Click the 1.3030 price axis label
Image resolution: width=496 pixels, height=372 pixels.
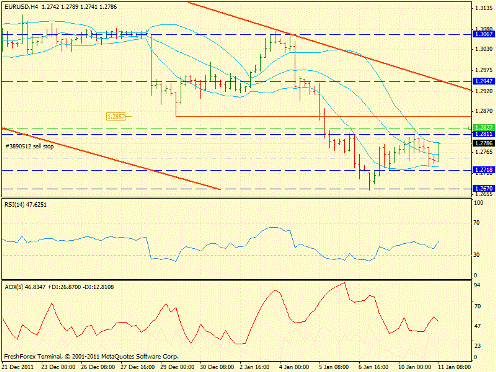(x=484, y=49)
